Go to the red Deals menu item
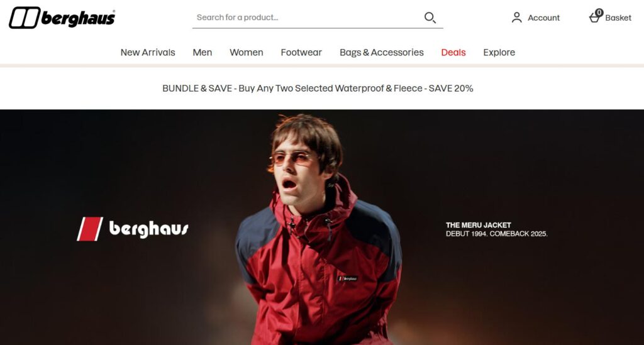Viewport: 644px width, 345px height. coord(453,53)
